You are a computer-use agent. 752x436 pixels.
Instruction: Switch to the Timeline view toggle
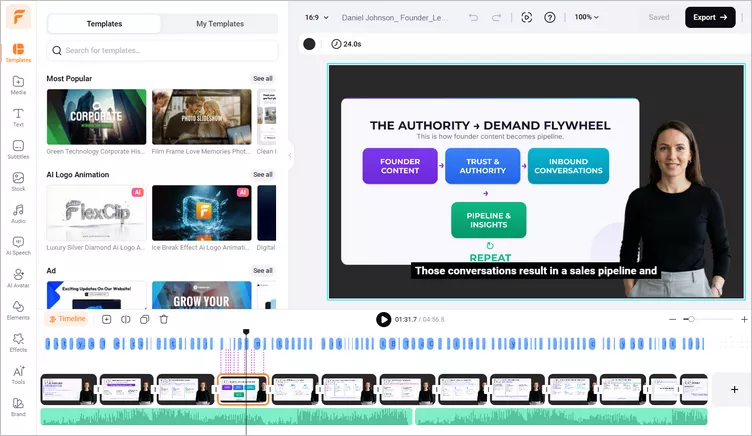pyautogui.click(x=66, y=319)
